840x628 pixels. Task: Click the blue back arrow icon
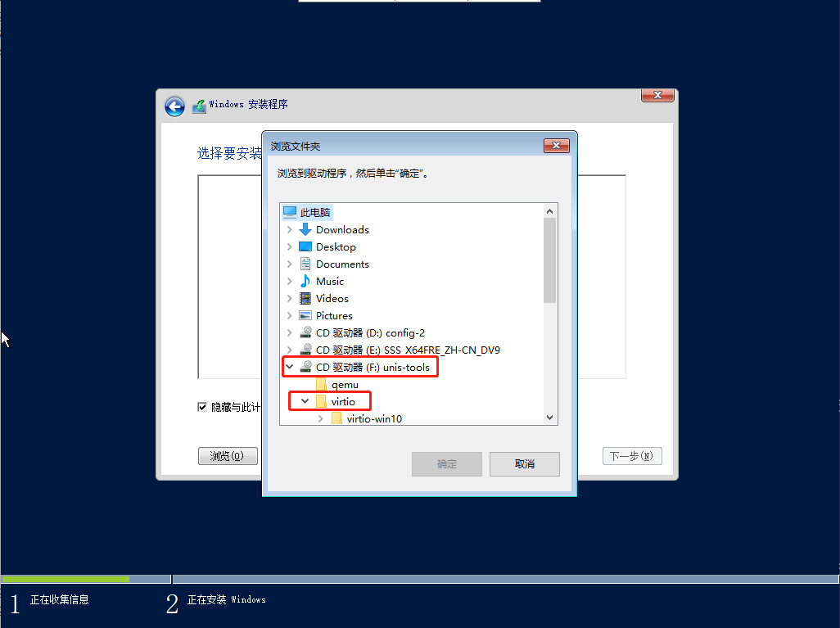[174, 106]
